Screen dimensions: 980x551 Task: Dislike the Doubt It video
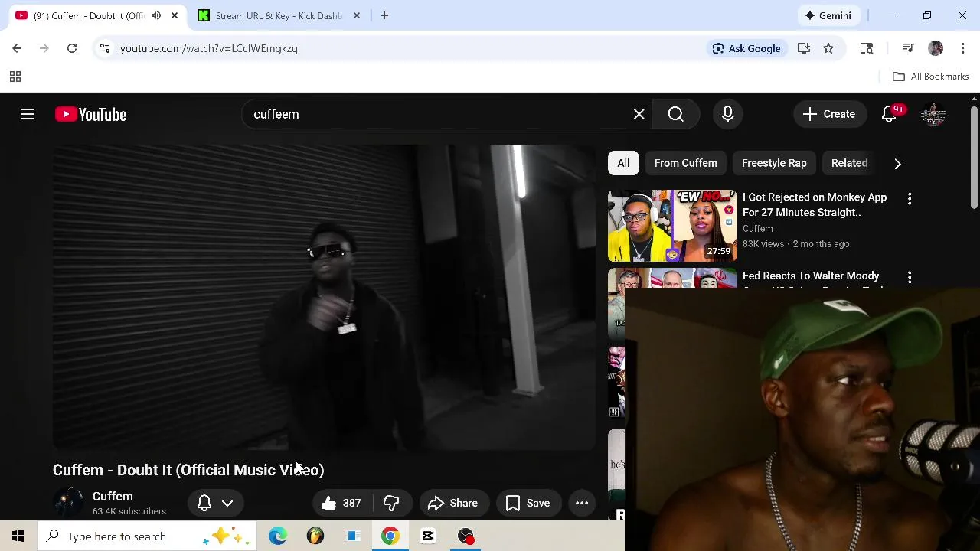click(x=391, y=503)
